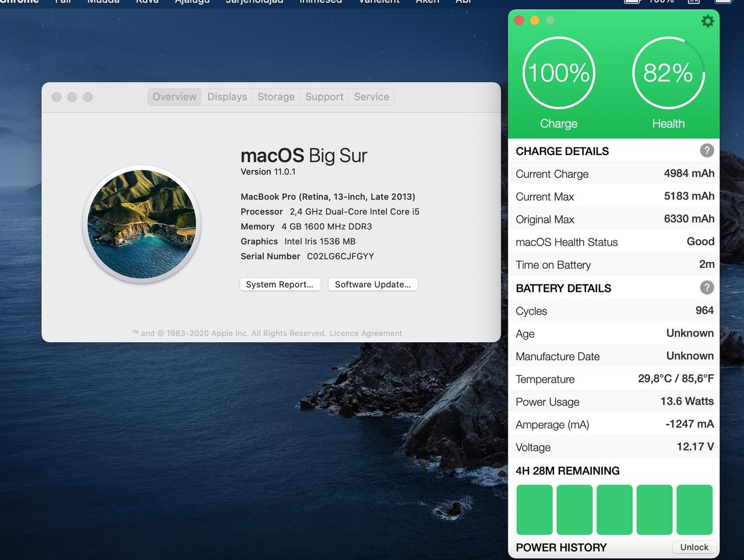Viewport: 744px width, 560px height.
Task: Open the battery app settings gear
Action: point(707,21)
